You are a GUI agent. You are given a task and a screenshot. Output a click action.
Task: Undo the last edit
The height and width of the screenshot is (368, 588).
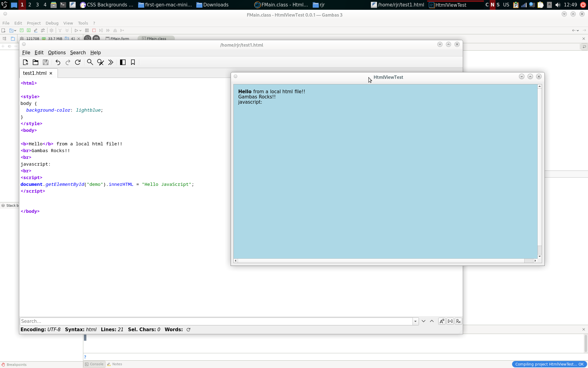[58, 62]
